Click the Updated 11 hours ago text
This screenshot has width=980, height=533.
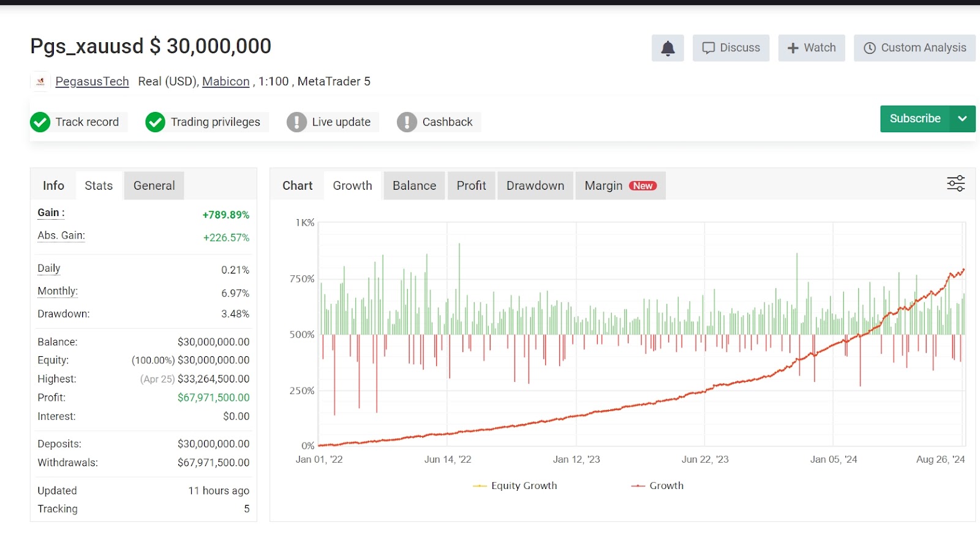click(219, 491)
